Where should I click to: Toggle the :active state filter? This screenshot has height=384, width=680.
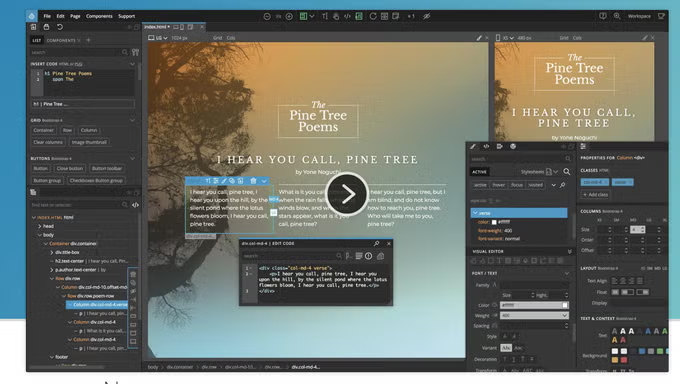pos(480,185)
